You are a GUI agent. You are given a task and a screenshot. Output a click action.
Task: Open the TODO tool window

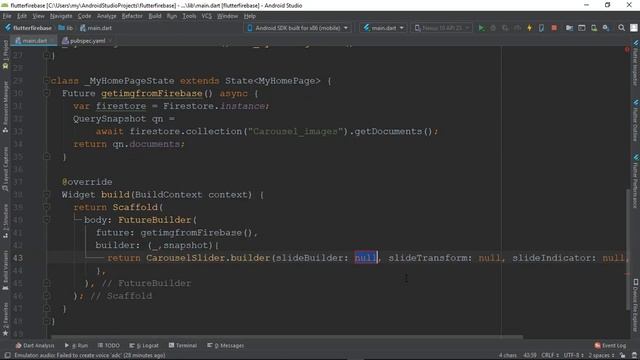point(109,345)
